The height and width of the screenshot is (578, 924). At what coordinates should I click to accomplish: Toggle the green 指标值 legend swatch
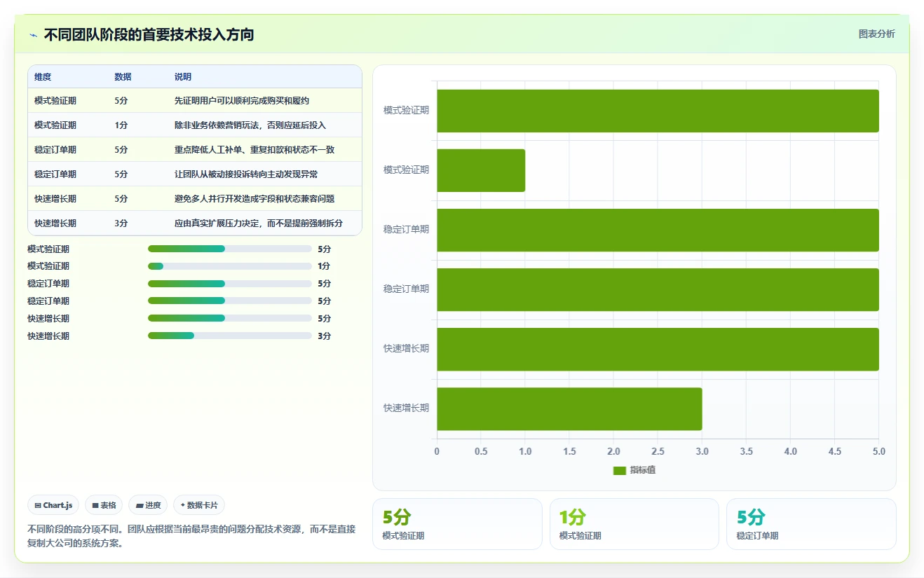pos(619,471)
